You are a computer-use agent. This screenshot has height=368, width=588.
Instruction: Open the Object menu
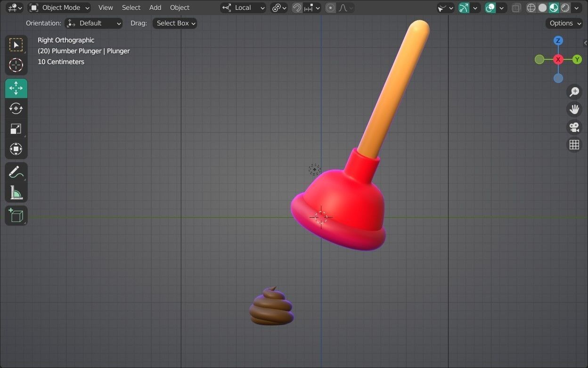click(x=180, y=8)
